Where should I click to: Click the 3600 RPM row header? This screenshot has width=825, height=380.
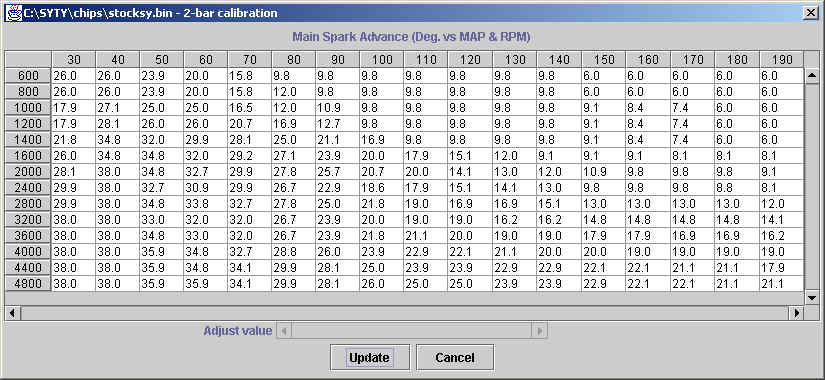click(28, 236)
